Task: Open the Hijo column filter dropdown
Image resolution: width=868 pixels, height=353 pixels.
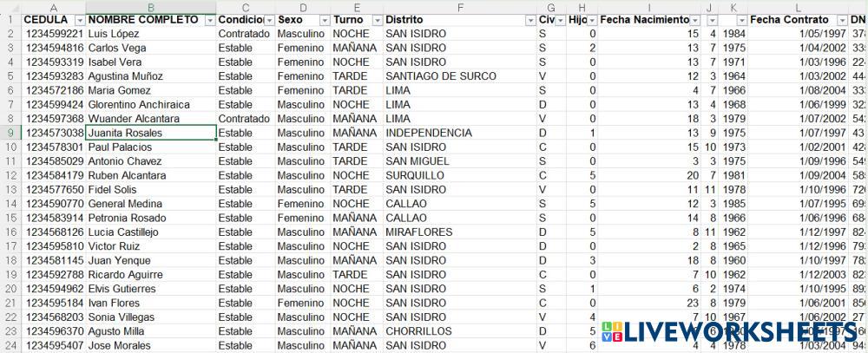Action: [x=592, y=19]
